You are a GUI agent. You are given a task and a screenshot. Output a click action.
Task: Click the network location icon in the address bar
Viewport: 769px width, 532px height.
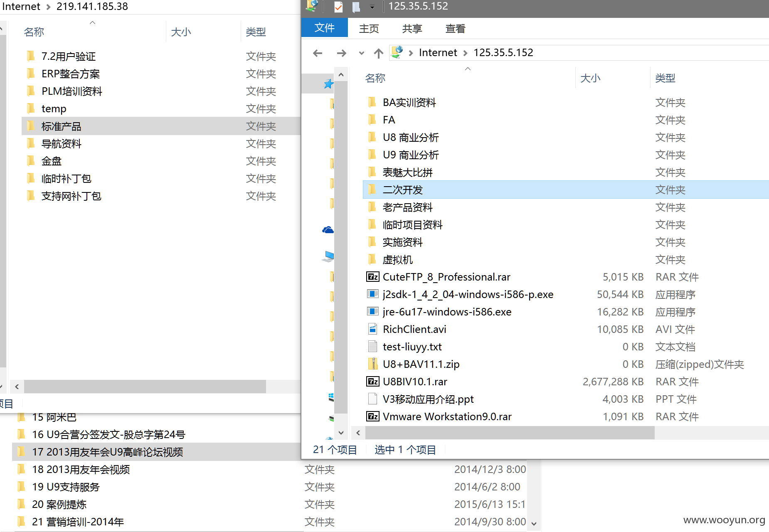tap(397, 52)
